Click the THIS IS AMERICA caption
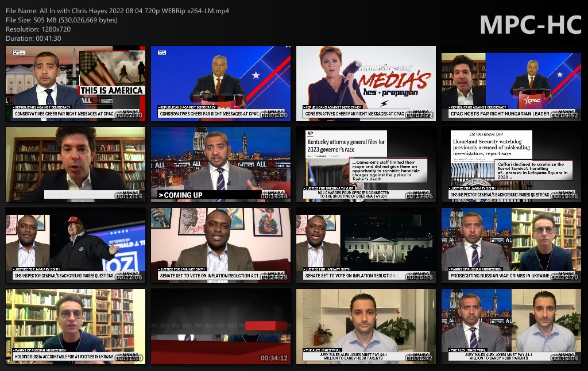Image resolution: width=588 pixels, height=371 pixels. pyautogui.click(x=111, y=90)
